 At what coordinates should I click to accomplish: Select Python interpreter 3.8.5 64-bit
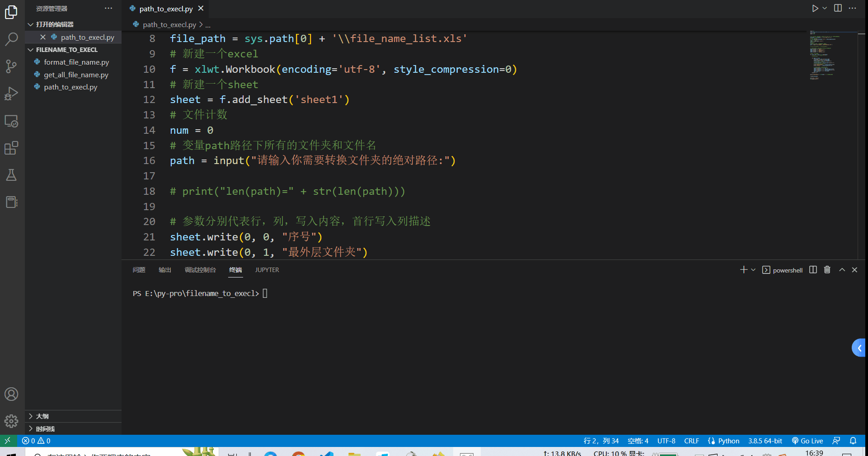(x=765, y=441)
